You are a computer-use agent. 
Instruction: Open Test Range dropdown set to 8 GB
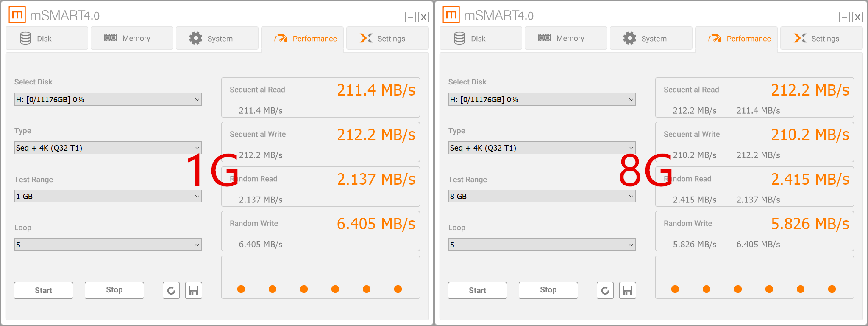tap(542, 197)
